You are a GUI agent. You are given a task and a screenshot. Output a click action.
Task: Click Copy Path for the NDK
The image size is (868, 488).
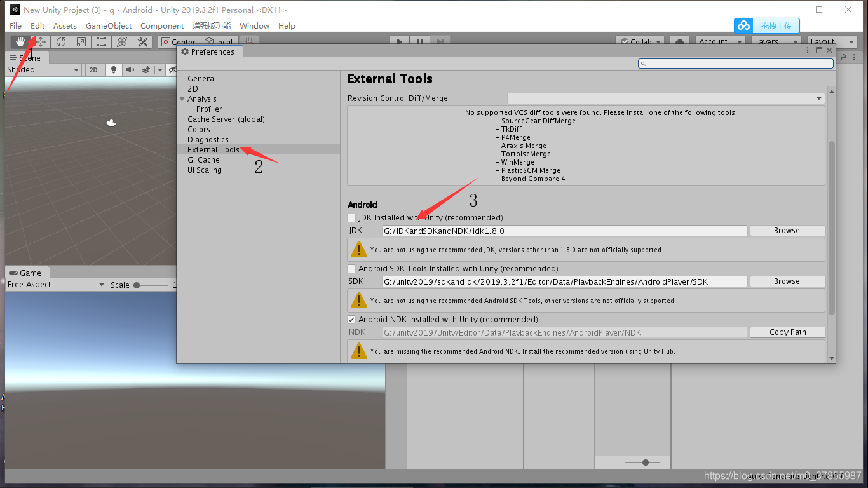click(x=787, y=332)
